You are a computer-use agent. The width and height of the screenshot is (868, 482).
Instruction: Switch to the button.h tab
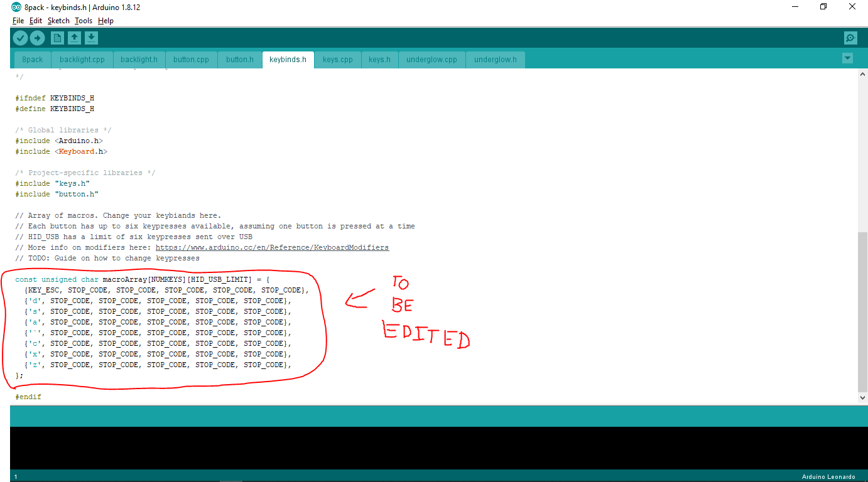[x=240, y=60]
